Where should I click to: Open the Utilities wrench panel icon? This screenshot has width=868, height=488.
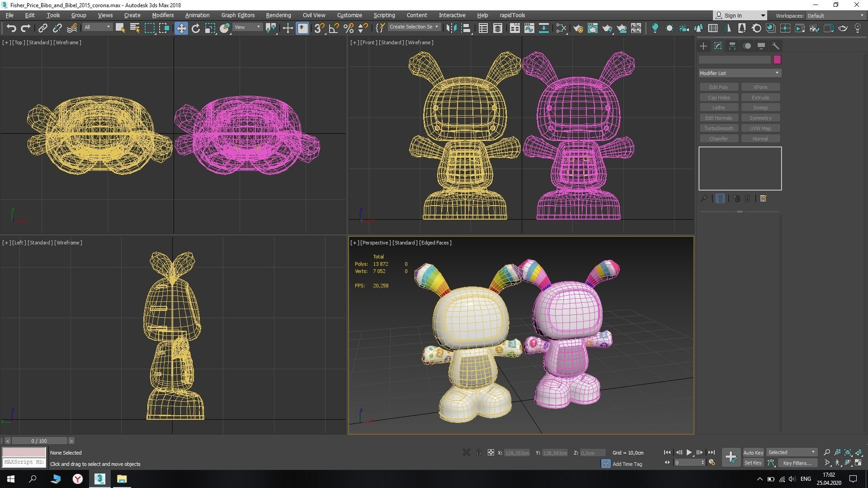pos(776,46)
